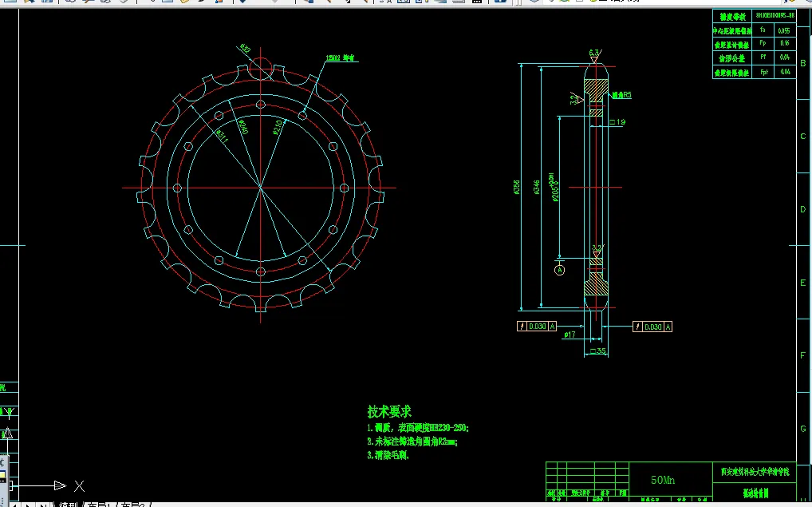Select the 0.16 value in tolerance table

click(x=785, y=44)
